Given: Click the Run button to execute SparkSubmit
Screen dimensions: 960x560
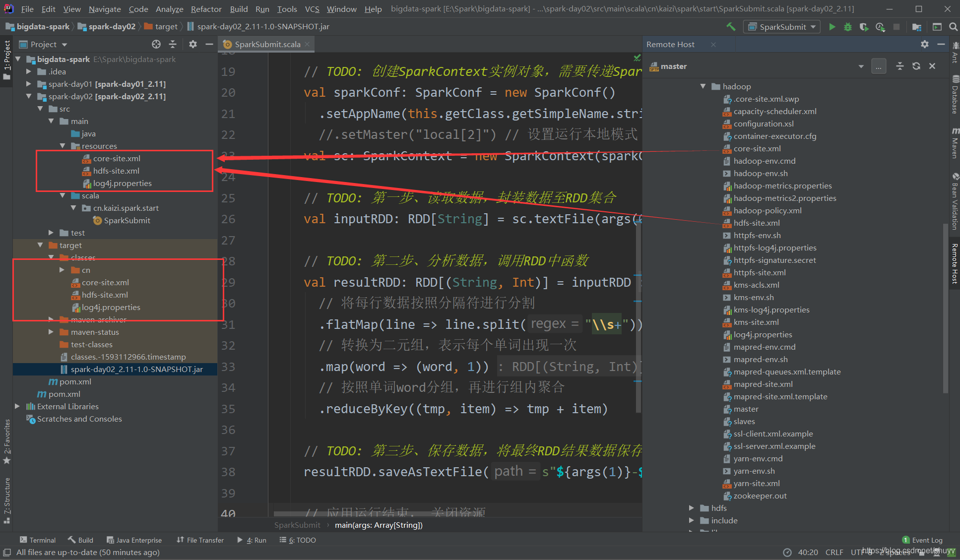Looking at the screenshot, I should tap(832, 27).
